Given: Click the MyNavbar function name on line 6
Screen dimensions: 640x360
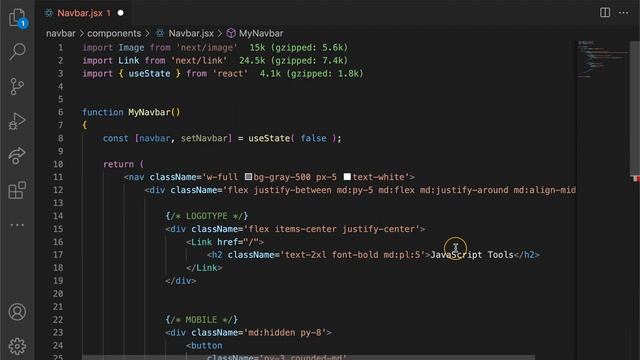Looking at the screenshot, I should 149,112.
